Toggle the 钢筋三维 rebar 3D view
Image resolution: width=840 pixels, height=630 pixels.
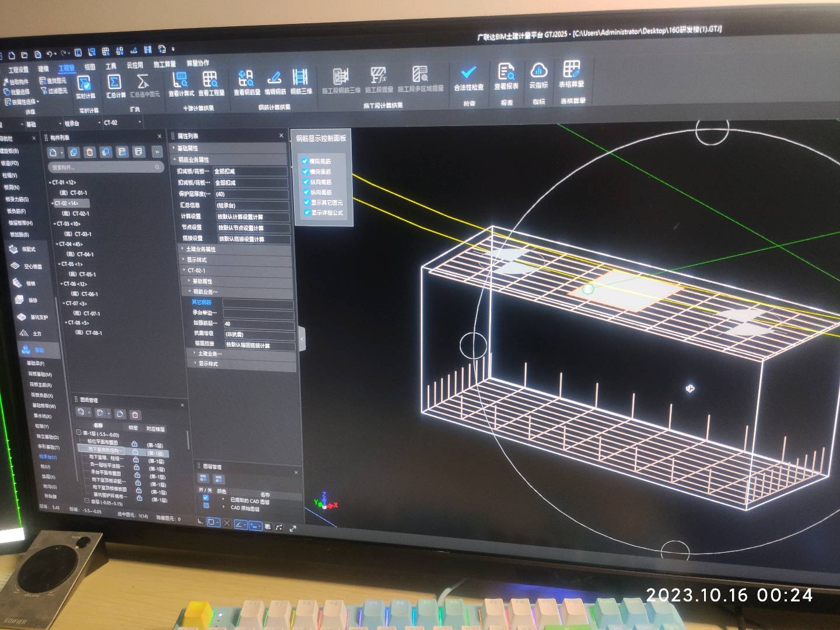pyautogui.click(x=301, y=82)
